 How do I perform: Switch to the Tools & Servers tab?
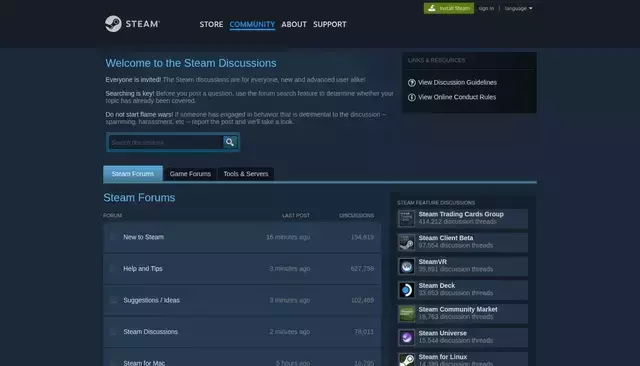246,174
